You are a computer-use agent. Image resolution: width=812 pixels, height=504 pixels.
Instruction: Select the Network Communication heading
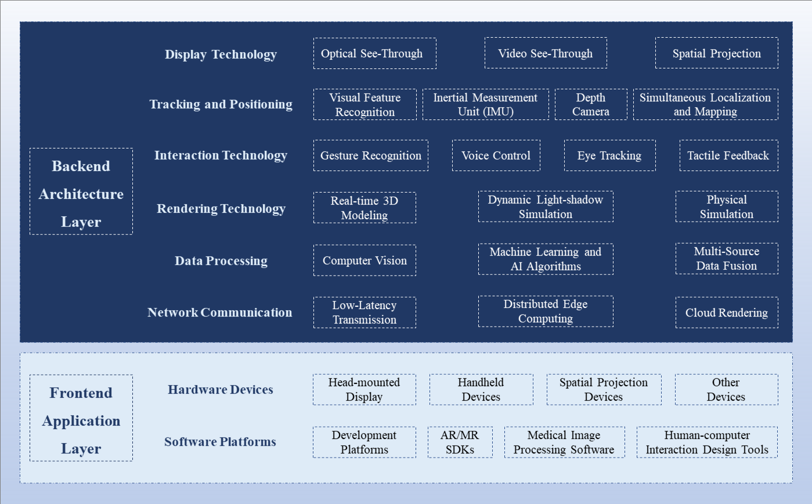point(220,313)
